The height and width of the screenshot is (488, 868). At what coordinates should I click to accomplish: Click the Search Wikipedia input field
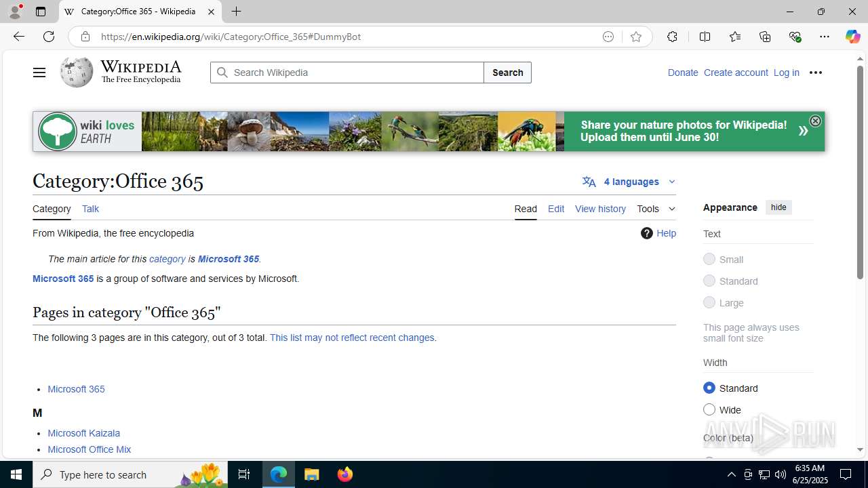pyautogui.click(x=347, y=73)
